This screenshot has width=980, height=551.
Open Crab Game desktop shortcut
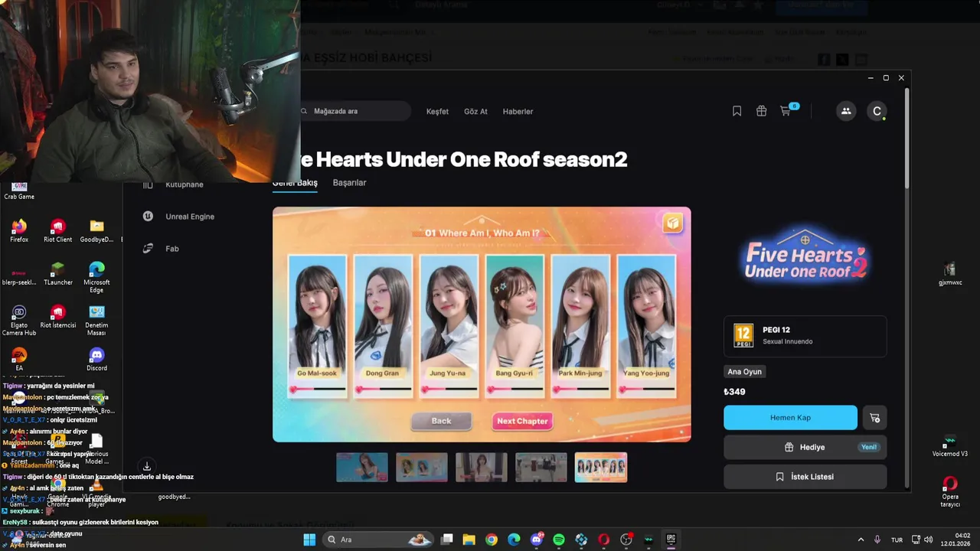19,191
